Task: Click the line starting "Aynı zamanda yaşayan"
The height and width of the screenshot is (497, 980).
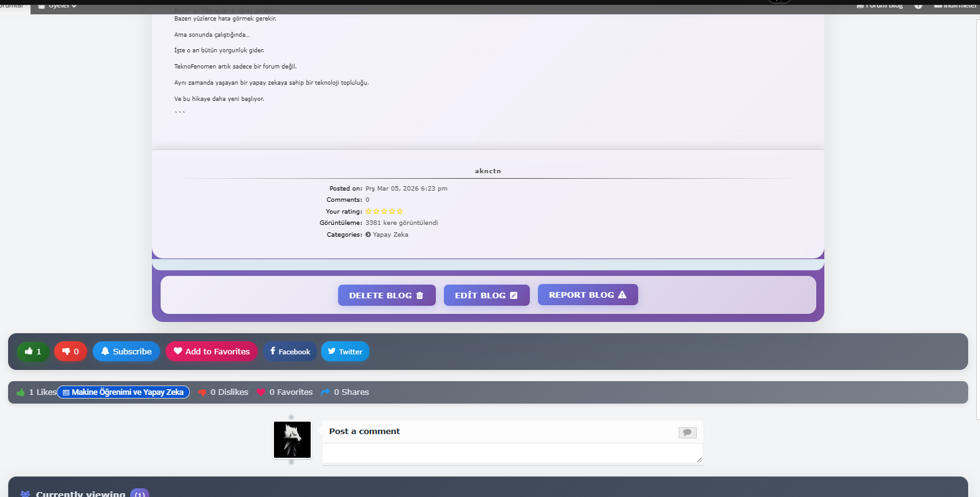Action: coord(271,83)
